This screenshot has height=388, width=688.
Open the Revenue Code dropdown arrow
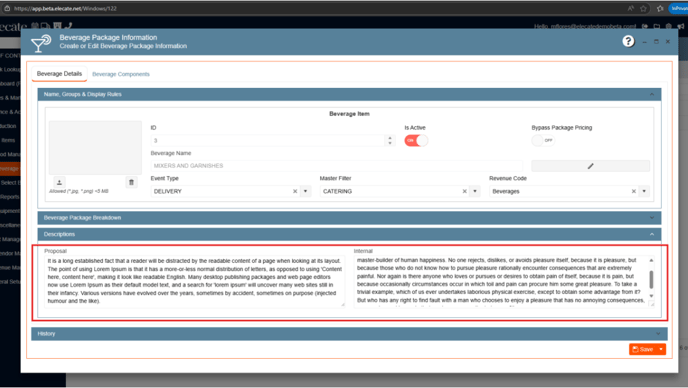644,191
